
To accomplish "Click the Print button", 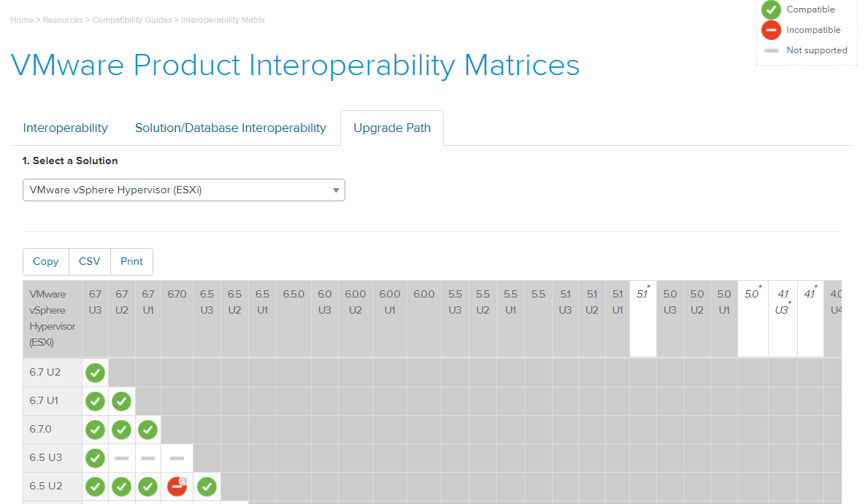I will tap(131, 262).
